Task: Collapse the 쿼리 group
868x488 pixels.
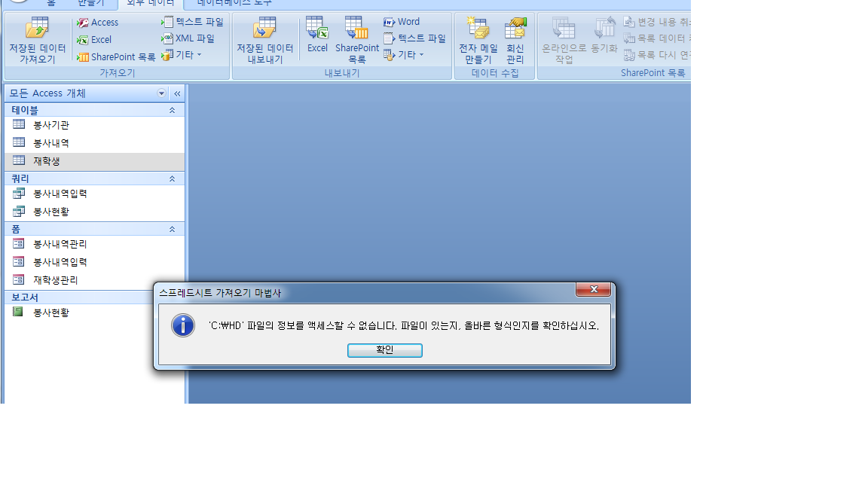Action: pos(172,178)
